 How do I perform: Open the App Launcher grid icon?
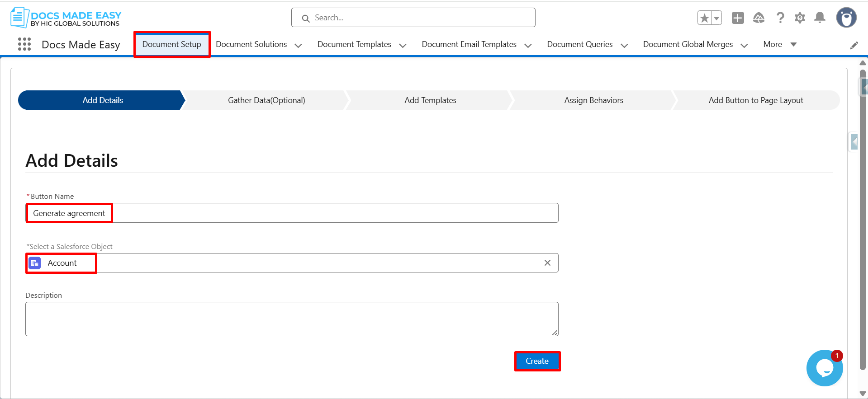[24, 44]
